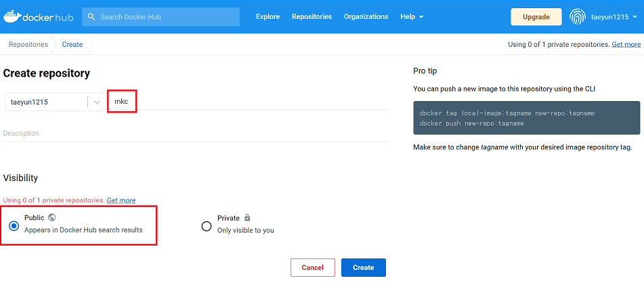Cancel repository creation

coord(313,267)
